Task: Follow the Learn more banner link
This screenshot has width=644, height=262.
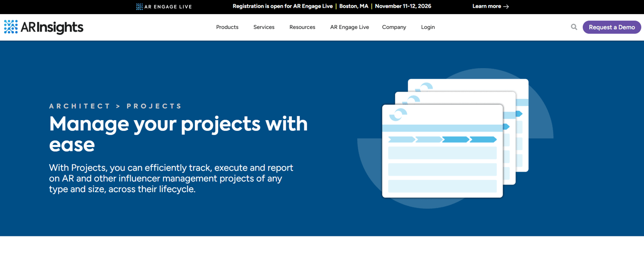Action: pyautogui.click(x=490, y=6)
